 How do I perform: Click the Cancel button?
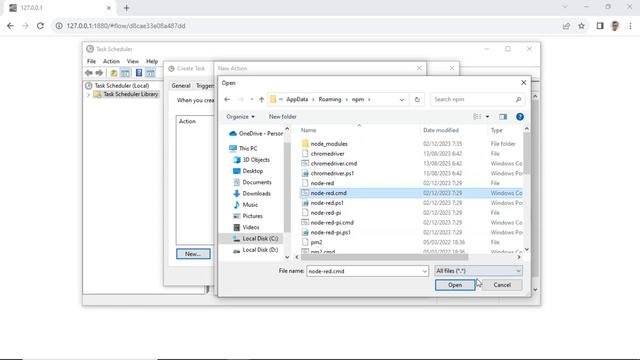pyautogui.click(x=502, y=285)
